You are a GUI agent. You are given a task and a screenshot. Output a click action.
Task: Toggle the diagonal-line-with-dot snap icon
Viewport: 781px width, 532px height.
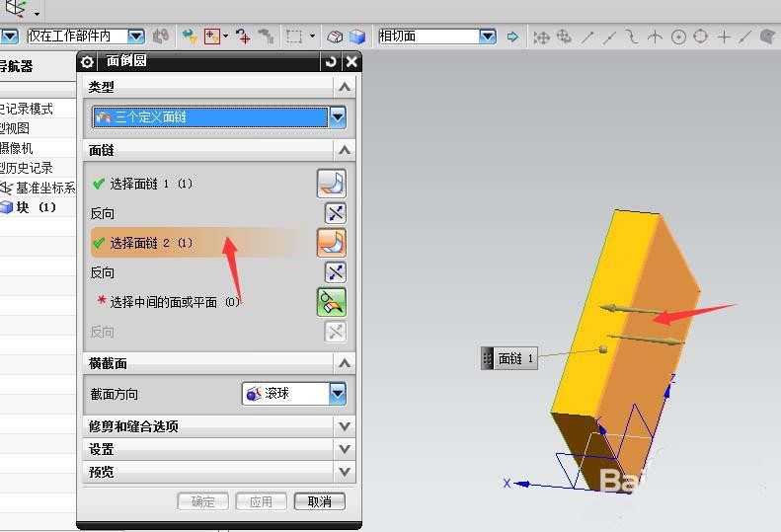point(744,37)
